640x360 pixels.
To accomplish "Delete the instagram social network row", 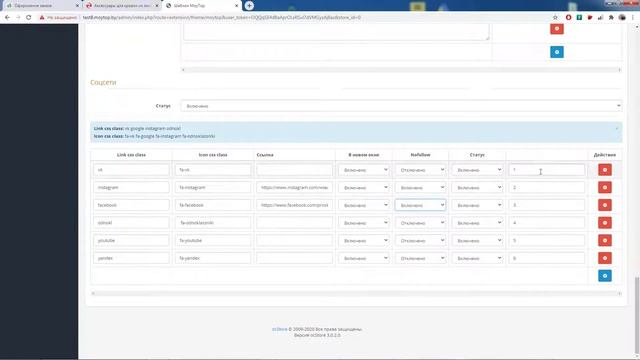I will click(604, 187).
